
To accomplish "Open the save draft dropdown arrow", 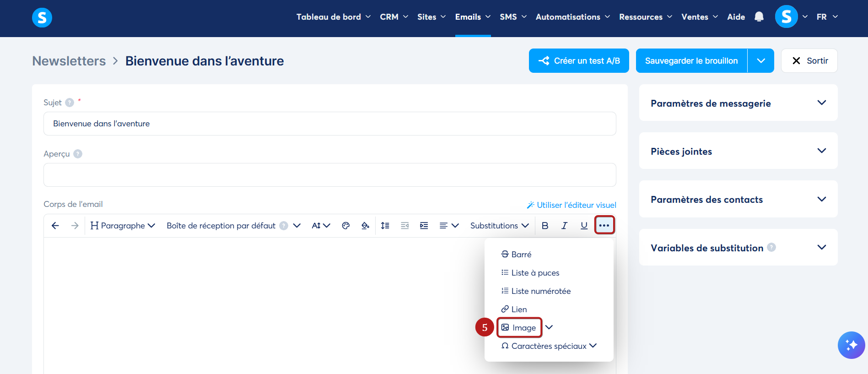I will click(x=761, y=61).
